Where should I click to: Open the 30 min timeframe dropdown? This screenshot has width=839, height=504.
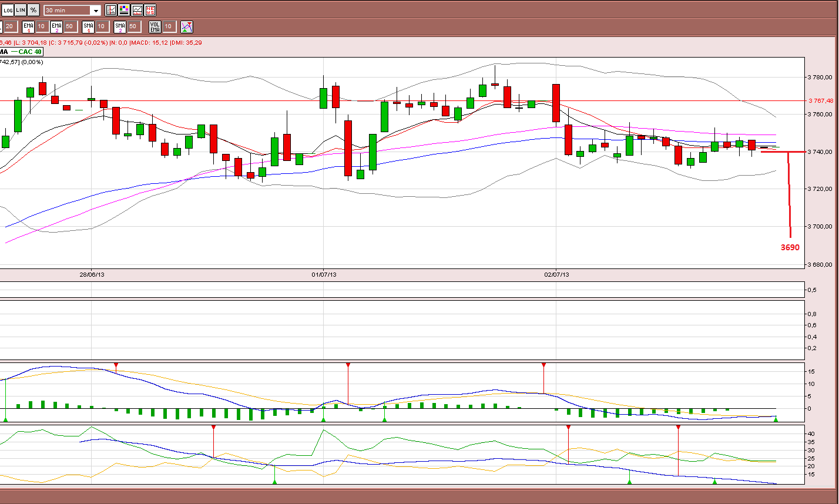73,10
